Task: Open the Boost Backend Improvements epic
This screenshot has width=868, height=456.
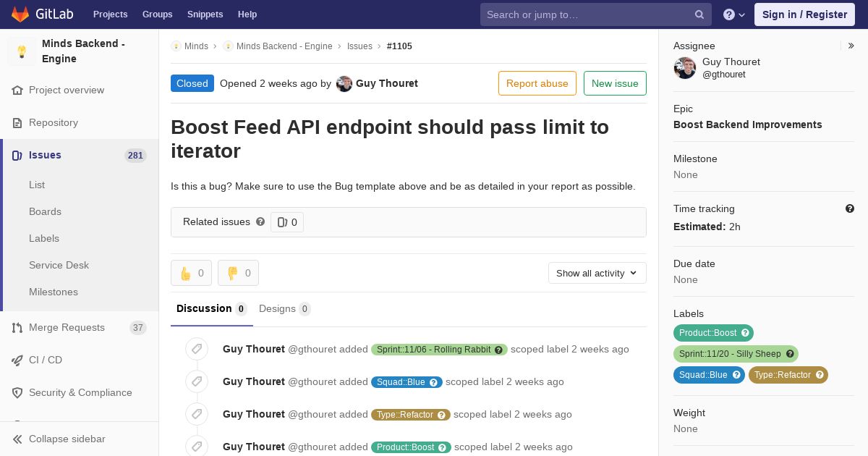Action: (747, 124)
